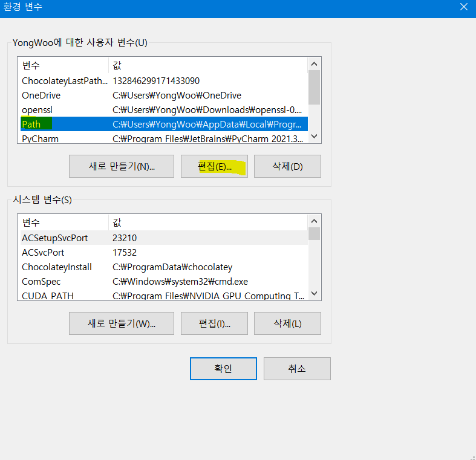
Task: Select the ChocolateyInstall system variable
Action: tap(164, 267)
